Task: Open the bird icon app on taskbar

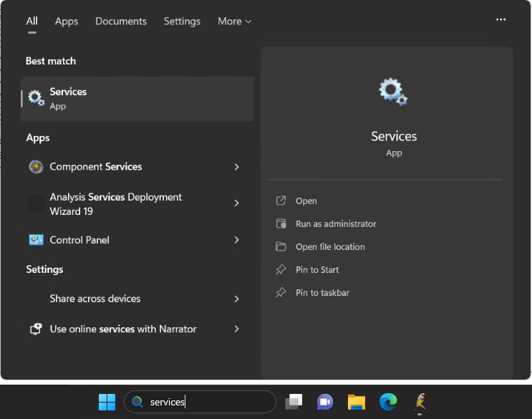Action: tap(420, 401)
